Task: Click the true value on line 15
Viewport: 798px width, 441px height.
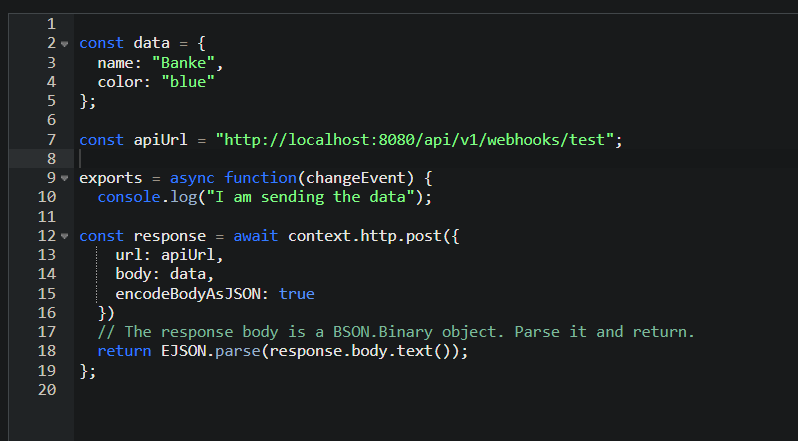Action: (296, 294)
